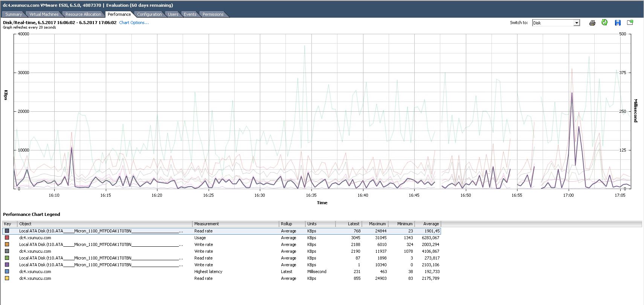The height and width of the screenshot is (305, 644).
Task: Open the Events tab
Action: (190, 14)
